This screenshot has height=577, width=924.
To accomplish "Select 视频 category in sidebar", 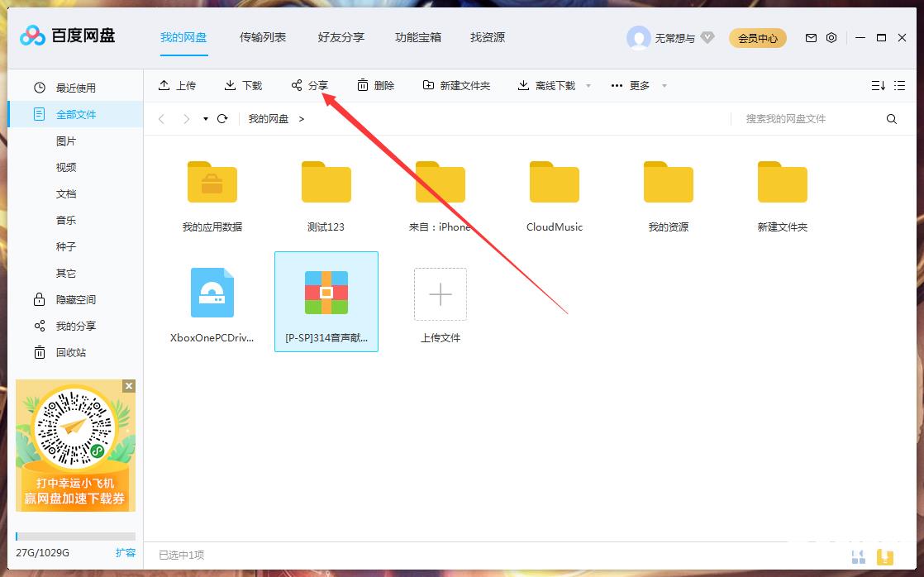I will (x=66, y=167).
